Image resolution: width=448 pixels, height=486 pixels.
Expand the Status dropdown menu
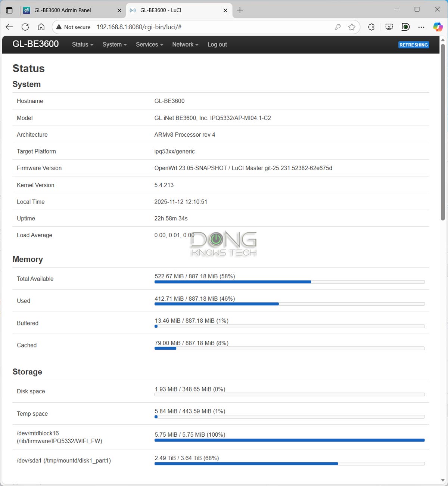83,44
